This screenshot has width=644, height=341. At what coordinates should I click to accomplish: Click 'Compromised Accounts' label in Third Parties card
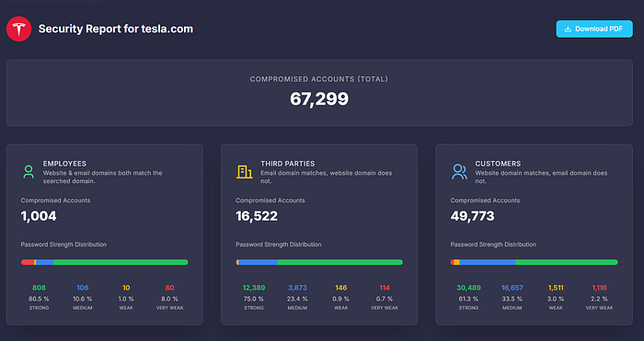point(270,200)
